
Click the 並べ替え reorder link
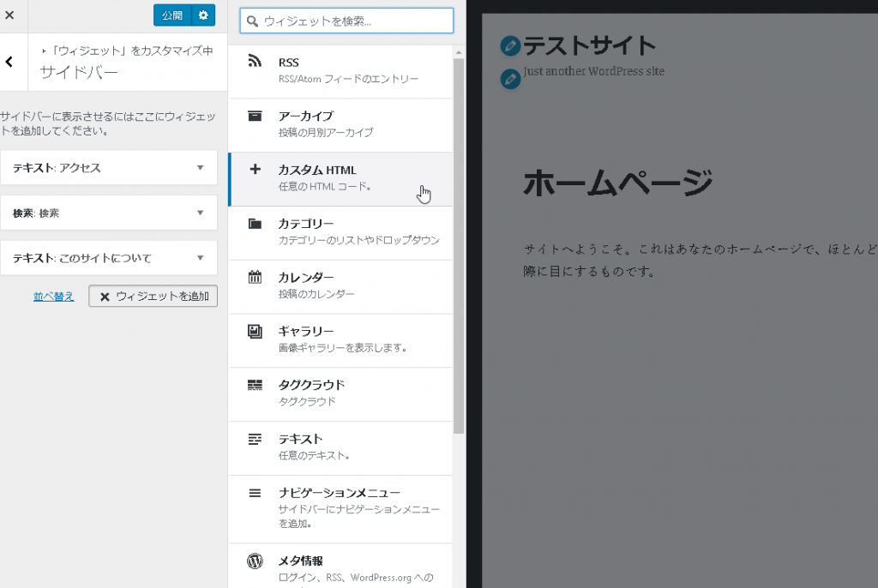53,297
